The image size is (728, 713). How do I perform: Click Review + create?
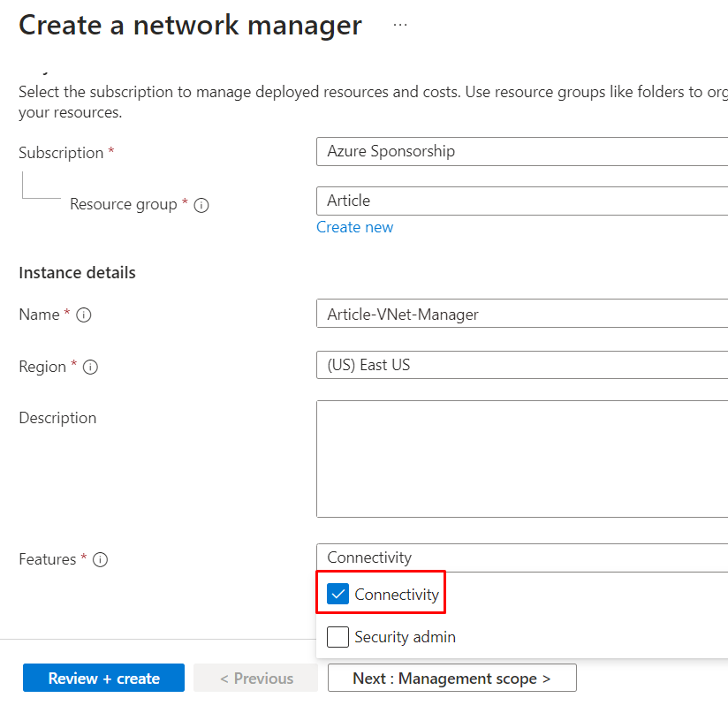click(103, 678)
